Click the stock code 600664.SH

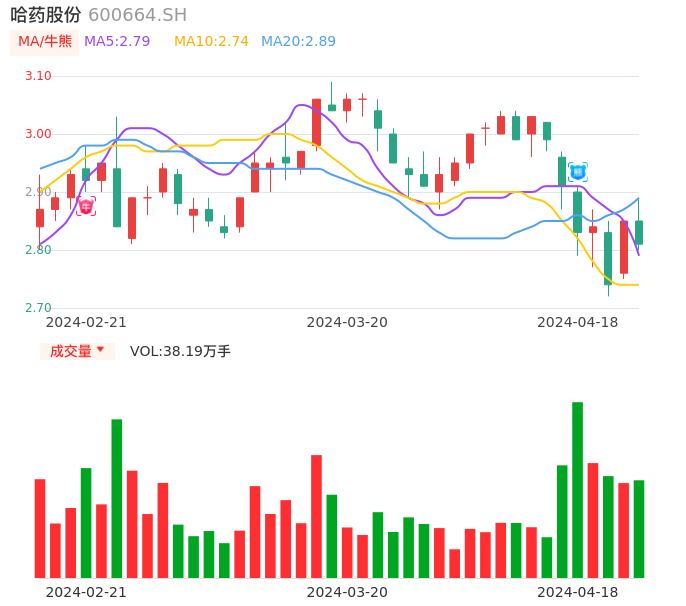(x=137, y=15)
